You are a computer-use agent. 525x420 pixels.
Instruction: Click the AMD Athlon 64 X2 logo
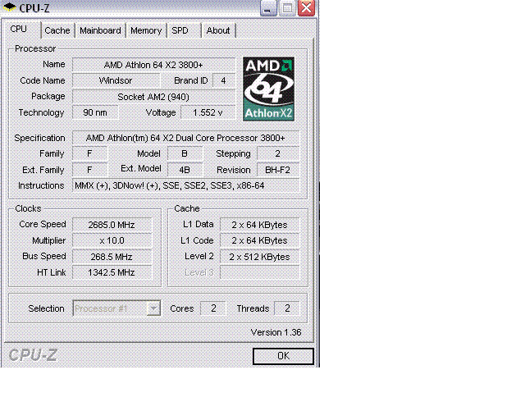(268, 89)
